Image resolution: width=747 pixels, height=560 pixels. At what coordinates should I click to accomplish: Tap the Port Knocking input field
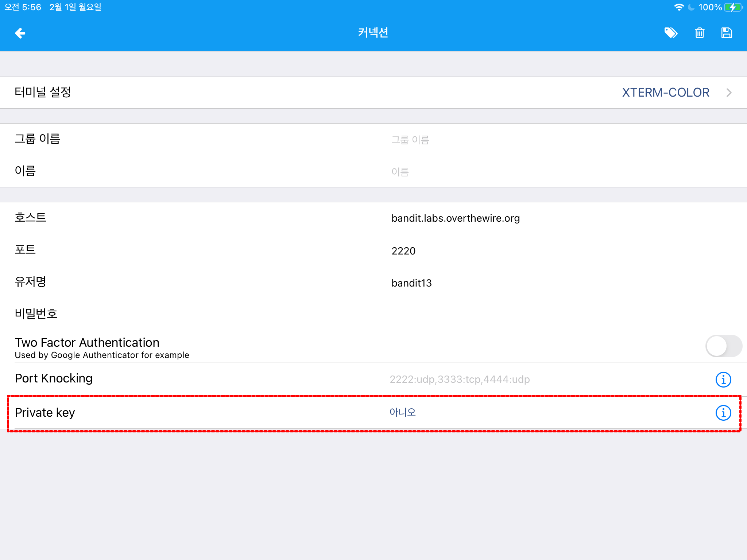(x=460, y=380)
